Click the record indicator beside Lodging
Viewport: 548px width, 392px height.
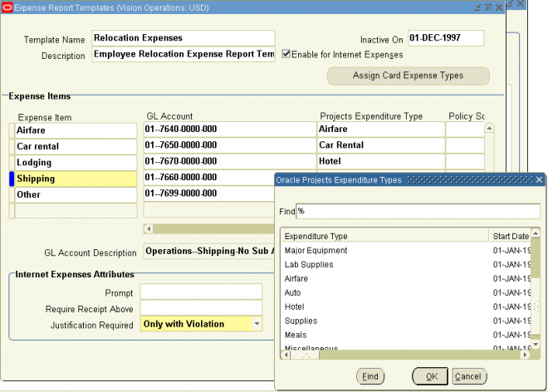(x=12, y=163)
